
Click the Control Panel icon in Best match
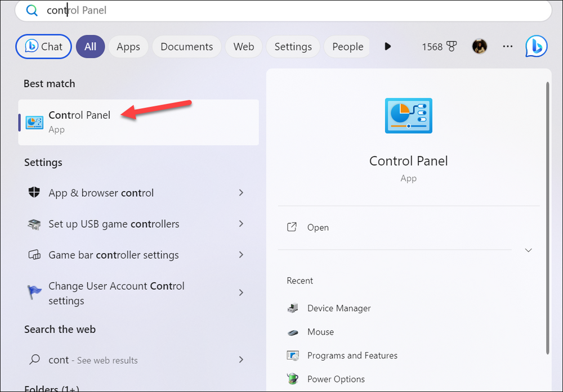point(34,123)
